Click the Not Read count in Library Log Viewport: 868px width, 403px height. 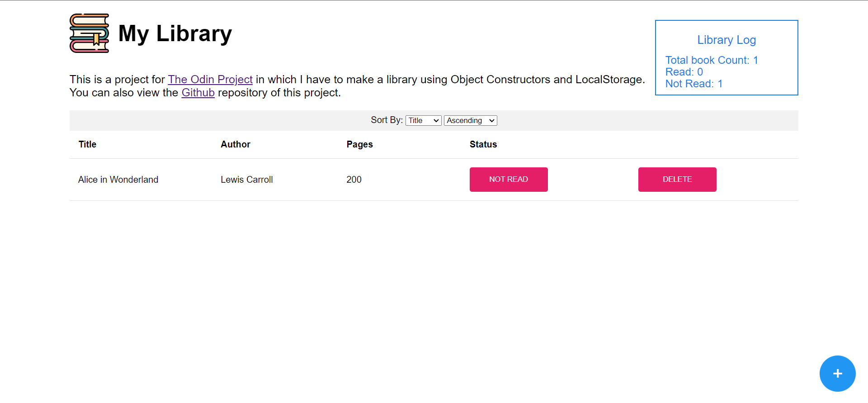pyautogui.click(x=694, y=84)
